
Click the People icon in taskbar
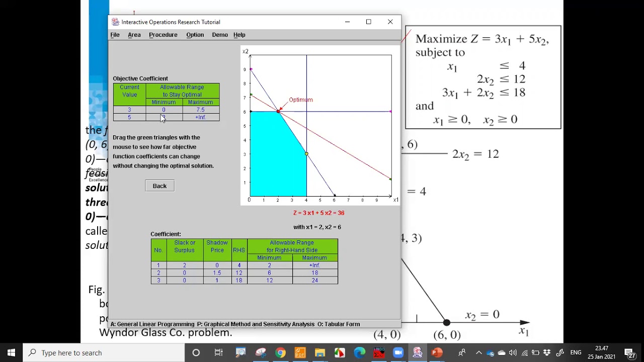coord(462,352)
